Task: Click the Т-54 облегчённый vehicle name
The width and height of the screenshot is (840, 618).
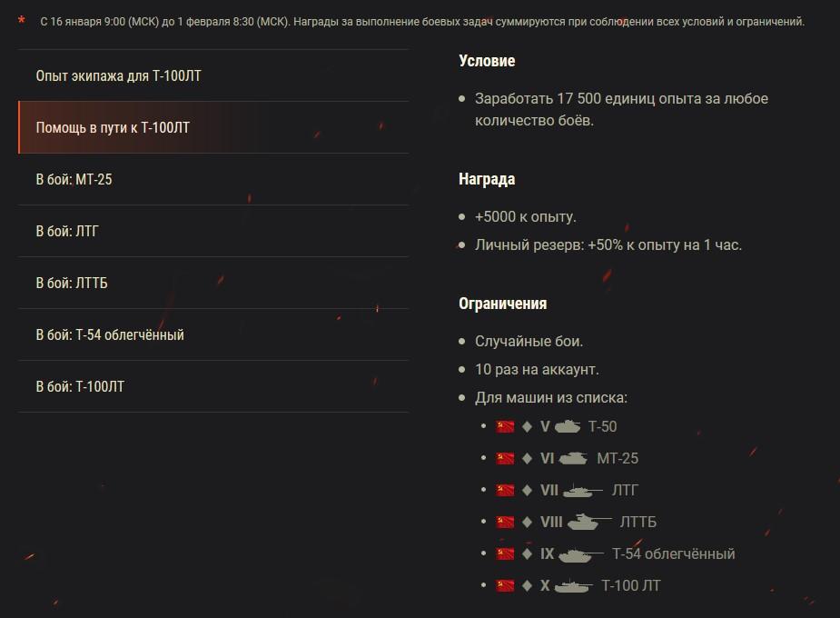Action: point(673,553)
